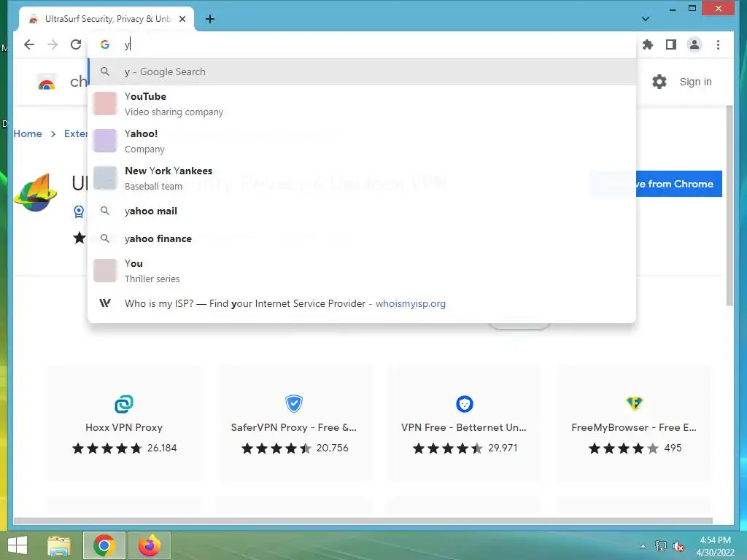Open the network tray icon
This screenshot has height=560, width=747.
[x=661, y=546]
